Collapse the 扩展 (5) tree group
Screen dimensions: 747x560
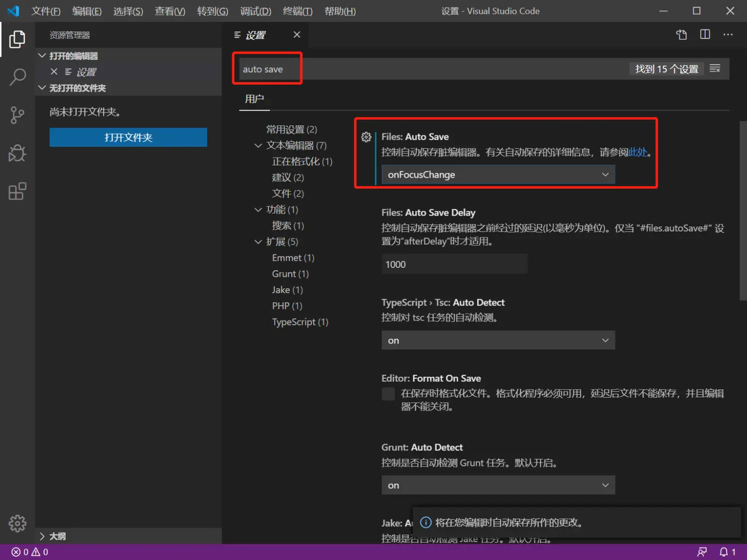pyautogui.click(x=258, y=242)
